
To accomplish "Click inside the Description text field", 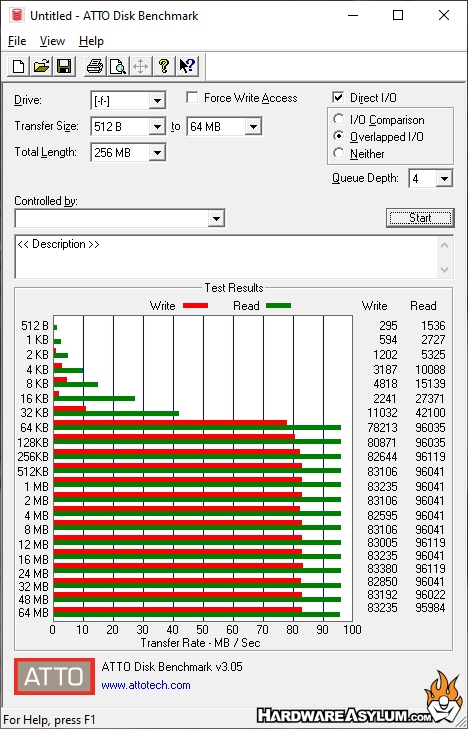I will 227,257.
